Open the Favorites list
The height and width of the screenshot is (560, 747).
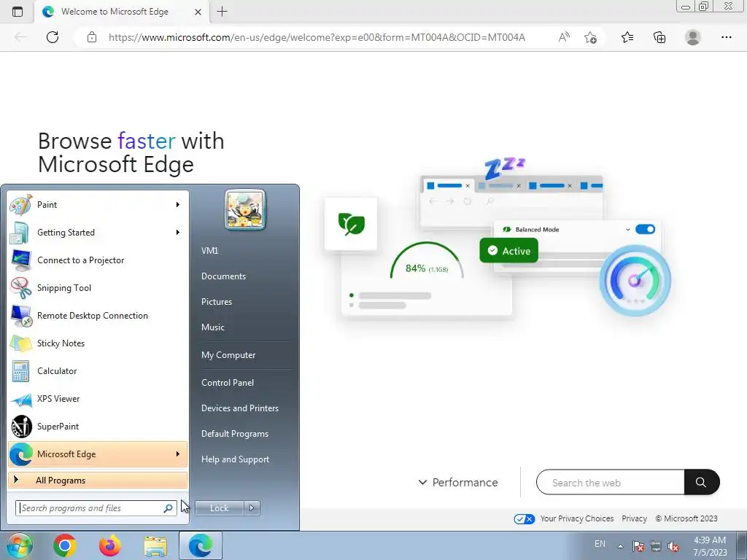tap(627, 37)
